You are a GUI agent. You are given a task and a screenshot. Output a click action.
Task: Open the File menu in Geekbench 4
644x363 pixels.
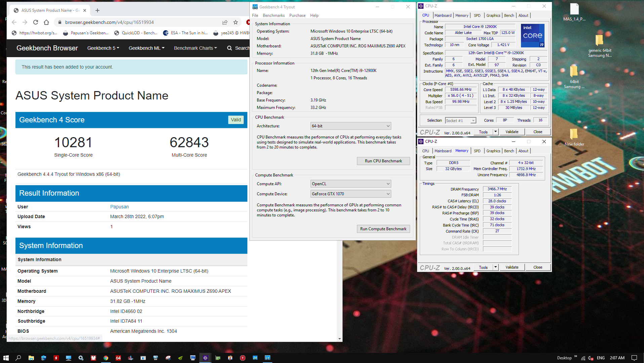click(x=255, y=15)
